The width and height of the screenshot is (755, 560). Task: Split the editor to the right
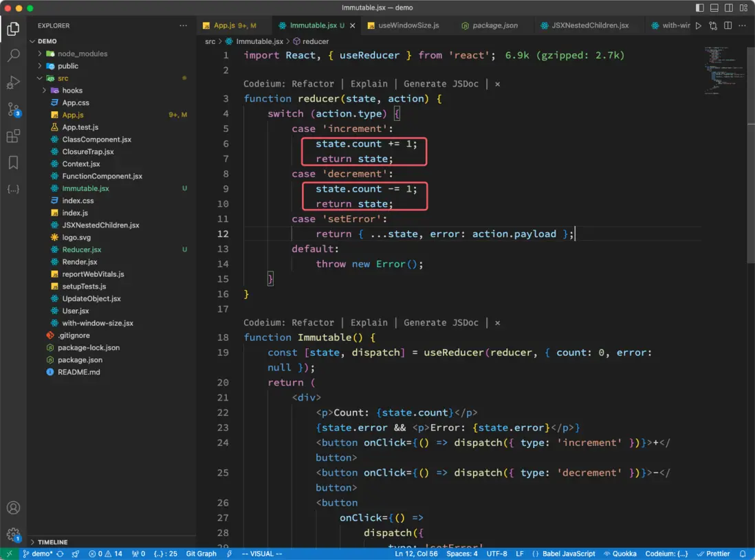[727, 25]
